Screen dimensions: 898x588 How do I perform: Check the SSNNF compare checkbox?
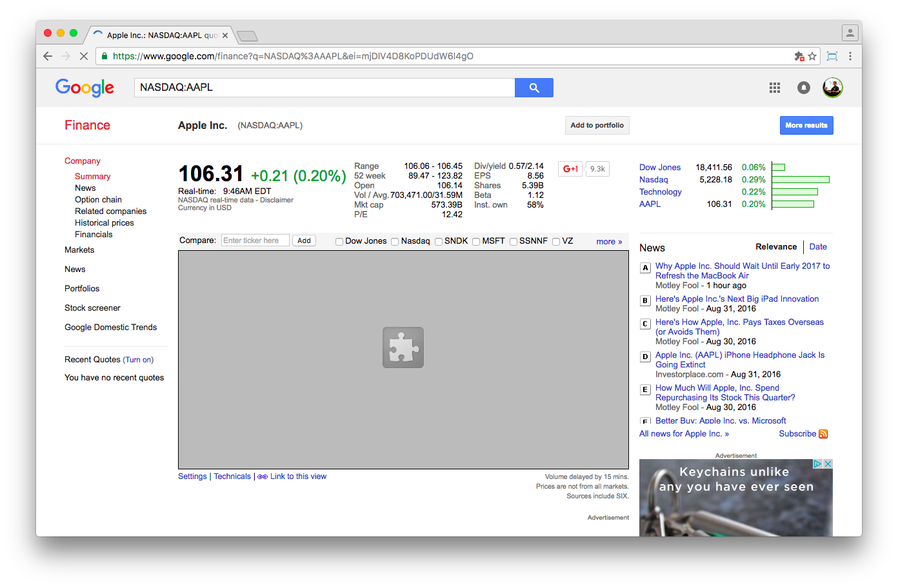513,242
